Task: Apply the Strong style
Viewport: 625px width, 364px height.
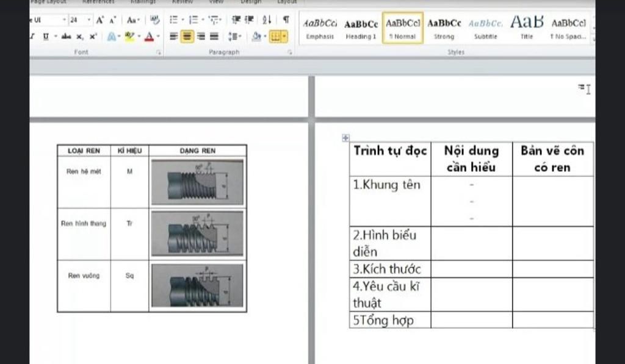Action: 444,28
